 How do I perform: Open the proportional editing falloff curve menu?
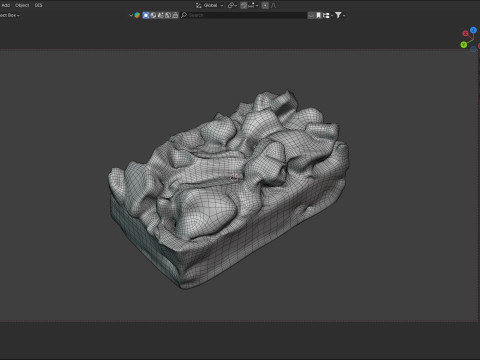pos(273,5)
